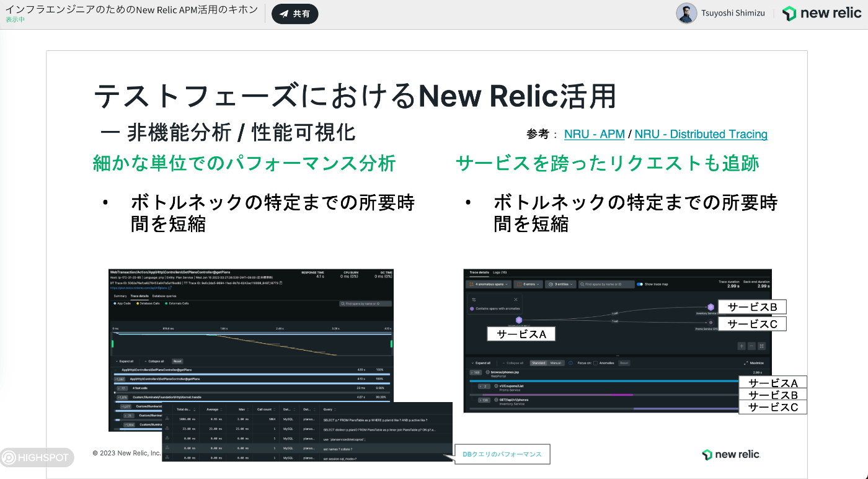Fit the trace map to screen

[761, 346]
